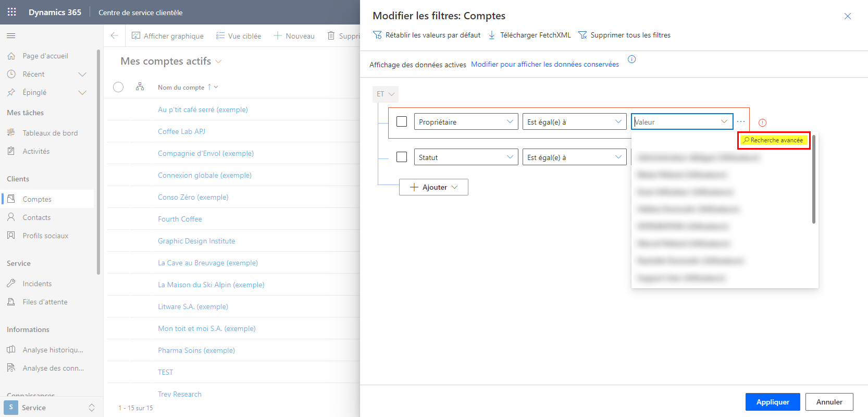Click the back arrow in command bar
The height and width of the screenshot is (417, 868).
tap(115, 36)
